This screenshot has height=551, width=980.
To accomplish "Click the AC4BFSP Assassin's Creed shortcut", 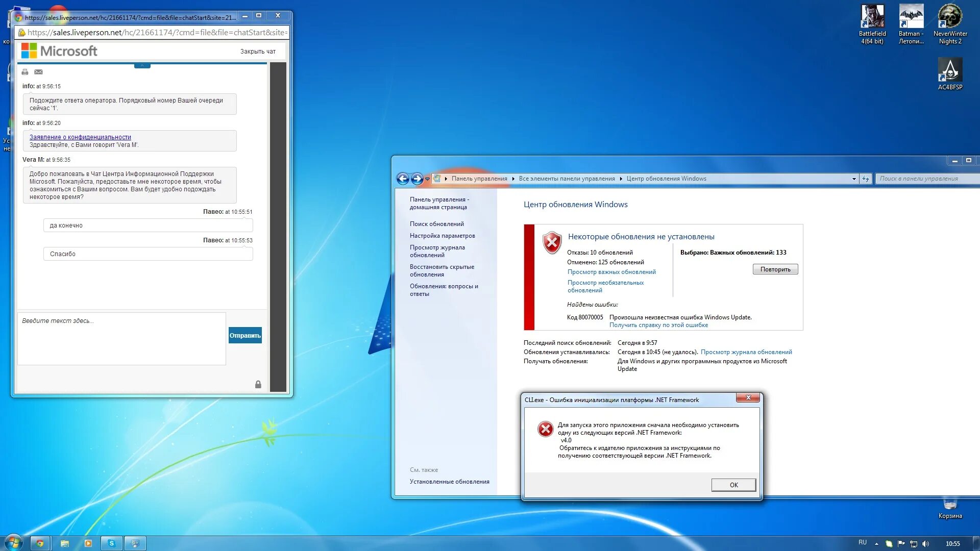I will [949, 69].
